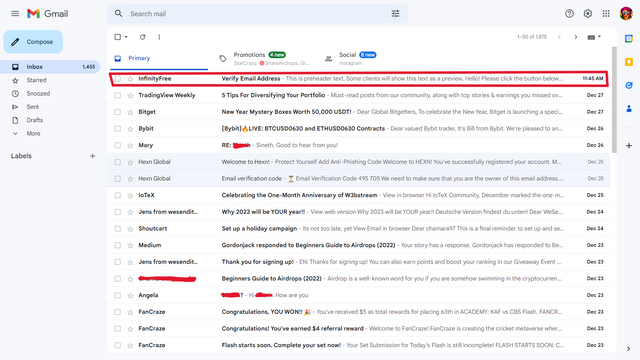The image size is (640, 360).
Task: Check the Angela email checkbox
Action: pyautogui.click(x=118, y=295)
